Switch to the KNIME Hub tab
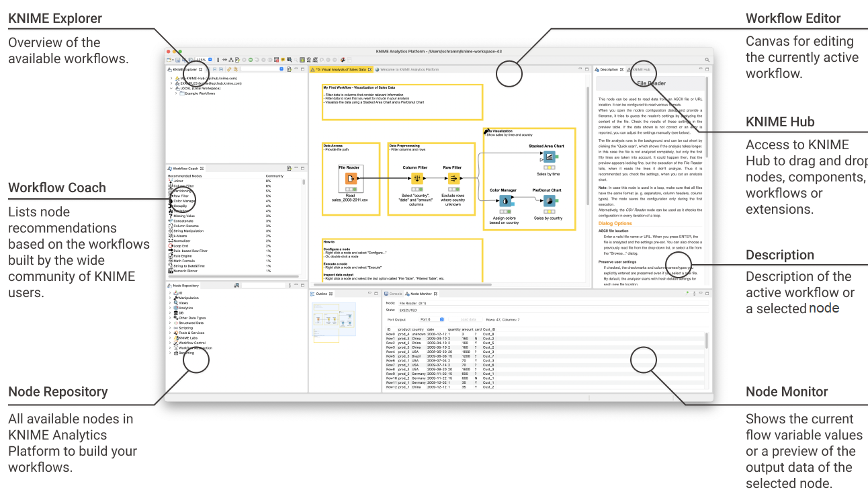 point(639,69)
